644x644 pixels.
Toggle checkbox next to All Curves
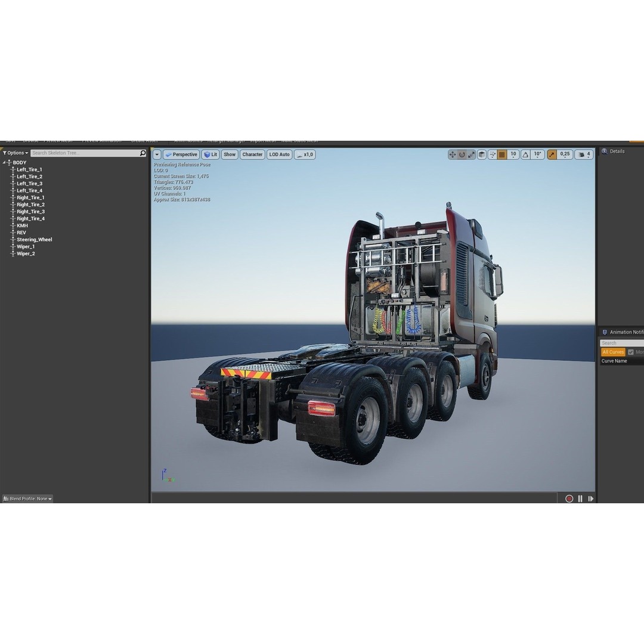click(x=630, y=352)
